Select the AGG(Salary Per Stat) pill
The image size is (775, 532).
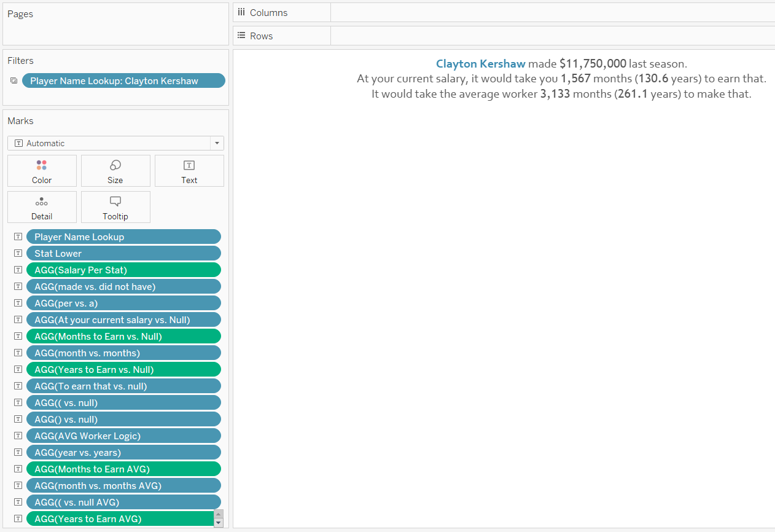pyautogui.click(x=123, y=270)
